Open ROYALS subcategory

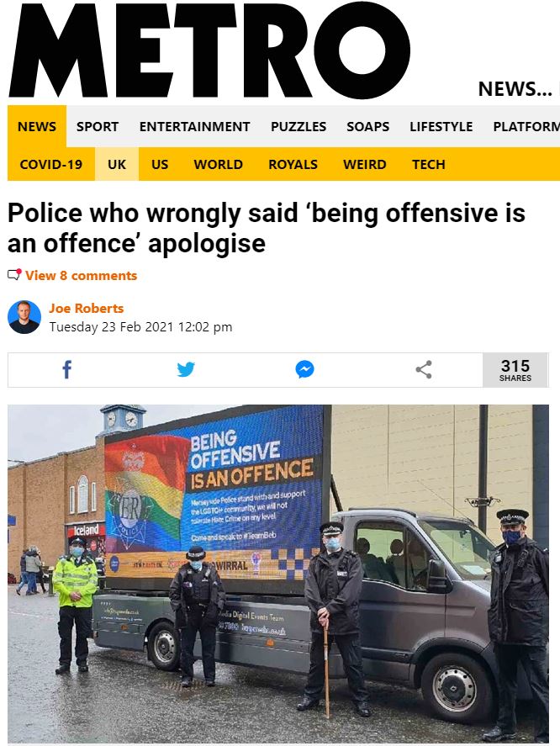293,164
